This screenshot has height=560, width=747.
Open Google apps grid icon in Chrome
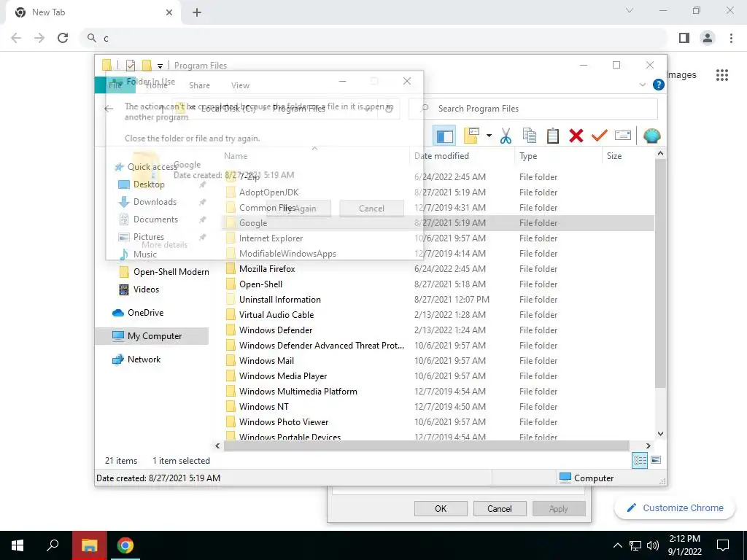click(x=722, y=75)
